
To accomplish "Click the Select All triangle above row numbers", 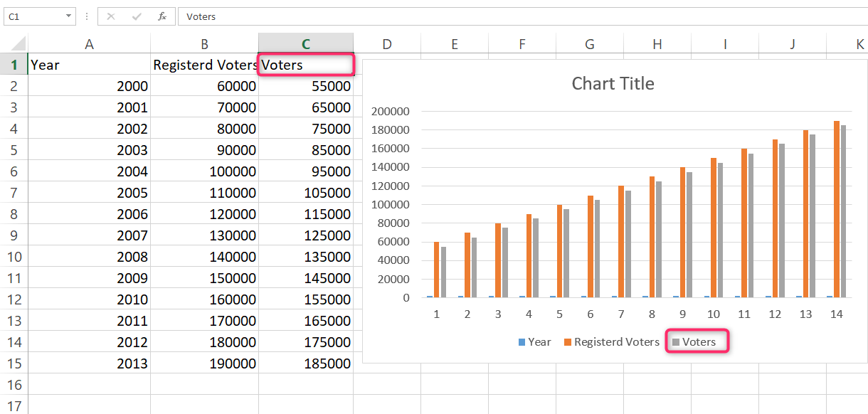I will pyautogui.click(x=14, y=43).
